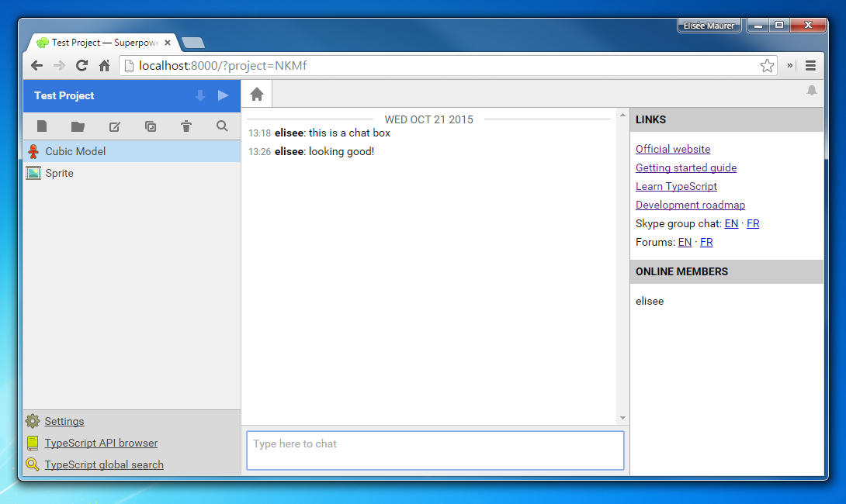Viewport: 846px width, 504px height.
Task: Select the Cubic Model asset
Action: click(132, 151)
